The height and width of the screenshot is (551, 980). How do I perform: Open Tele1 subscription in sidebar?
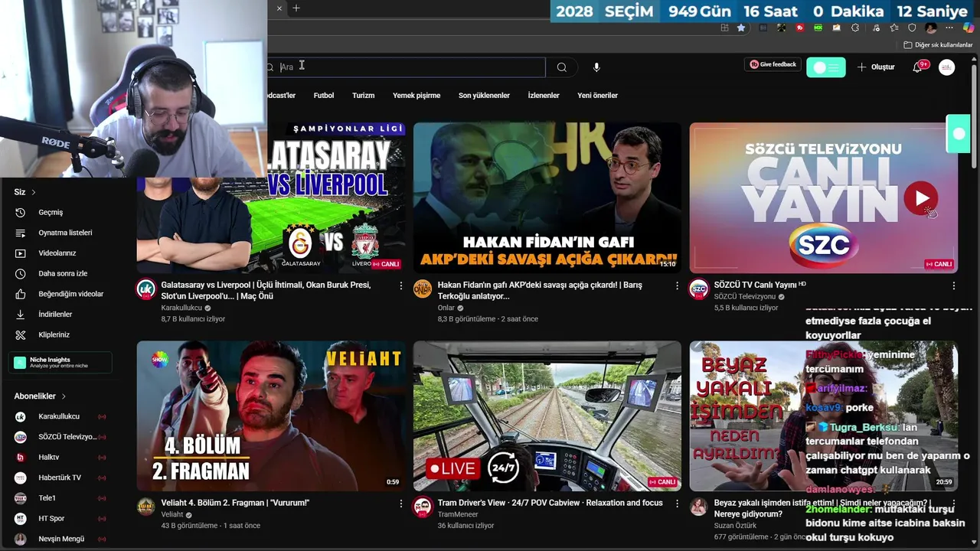60,498
